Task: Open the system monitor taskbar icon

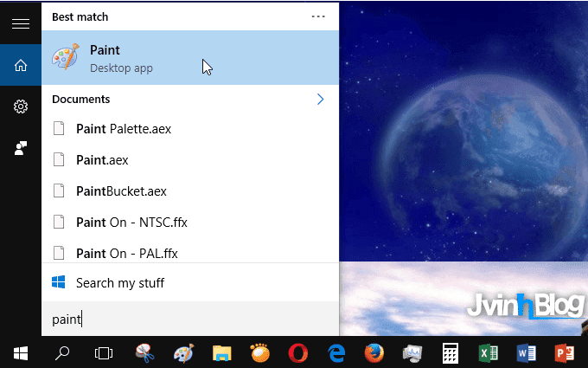Action: tap(412, 353)
